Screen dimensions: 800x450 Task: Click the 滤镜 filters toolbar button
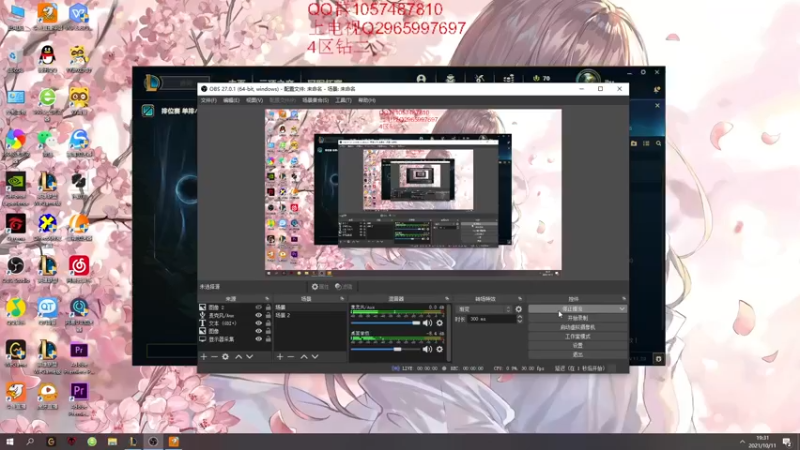pos(344,287)
